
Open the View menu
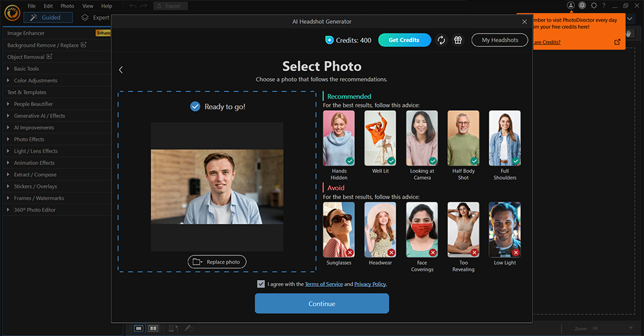pyautogui.click(x=88, y=6)
